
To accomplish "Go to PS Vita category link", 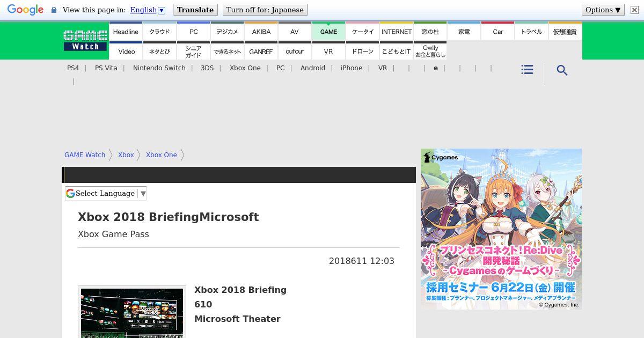I will point(106,68).
